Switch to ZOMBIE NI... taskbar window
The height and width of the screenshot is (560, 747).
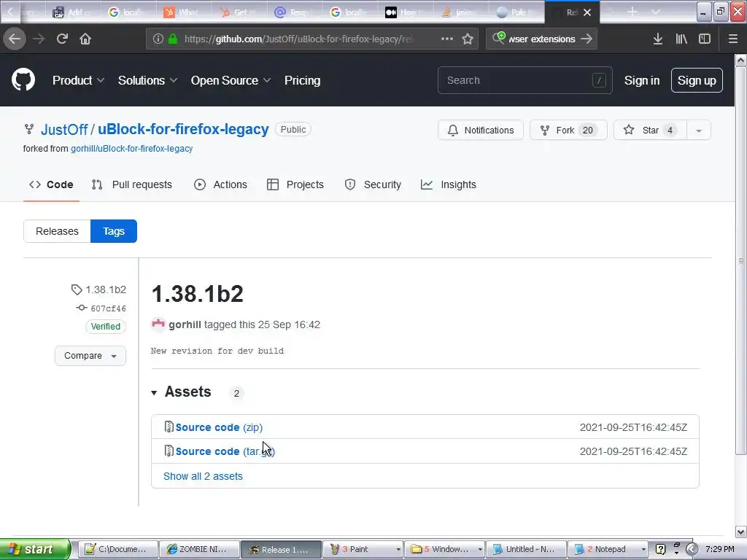(199, 549)
